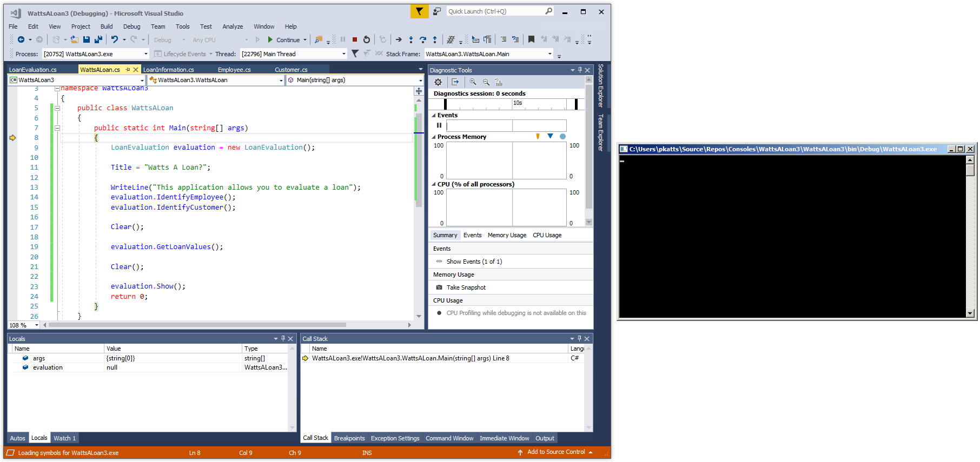Open the Solution Explorer side tab
The height and width of the screenshot is (462, 980).
tap(600, 85)
